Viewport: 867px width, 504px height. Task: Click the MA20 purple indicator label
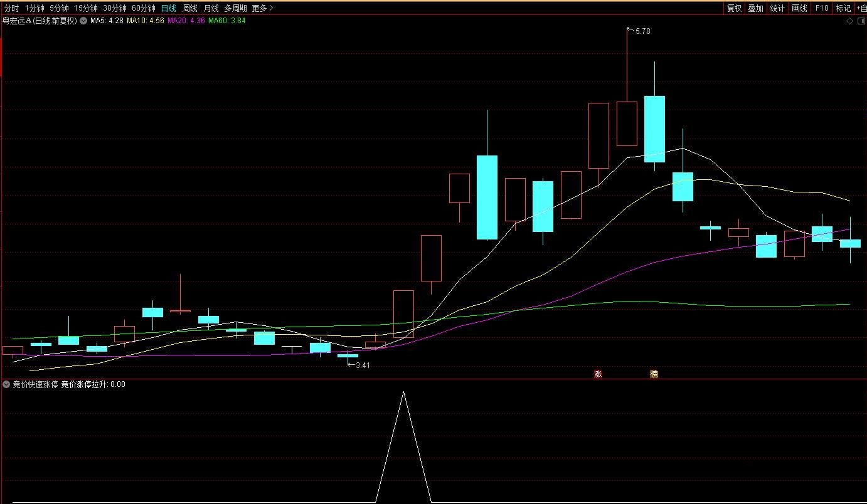pos(186,21)
